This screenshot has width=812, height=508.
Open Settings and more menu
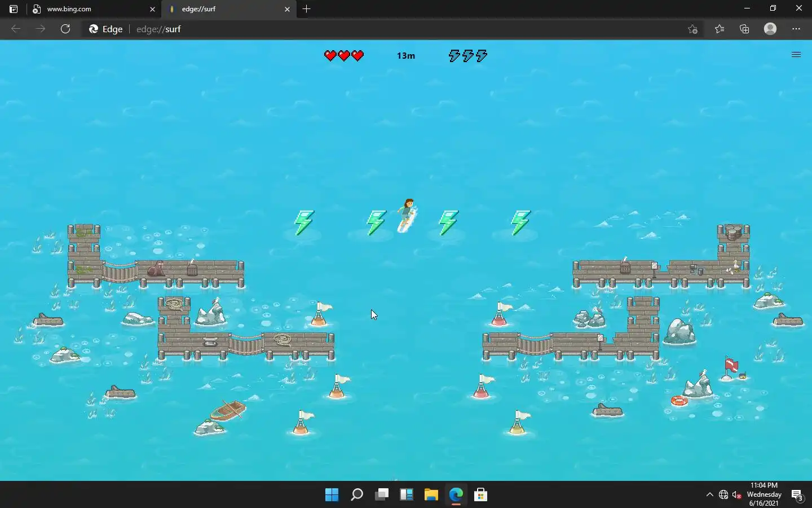pyautogui.click(x=796, y=29)
